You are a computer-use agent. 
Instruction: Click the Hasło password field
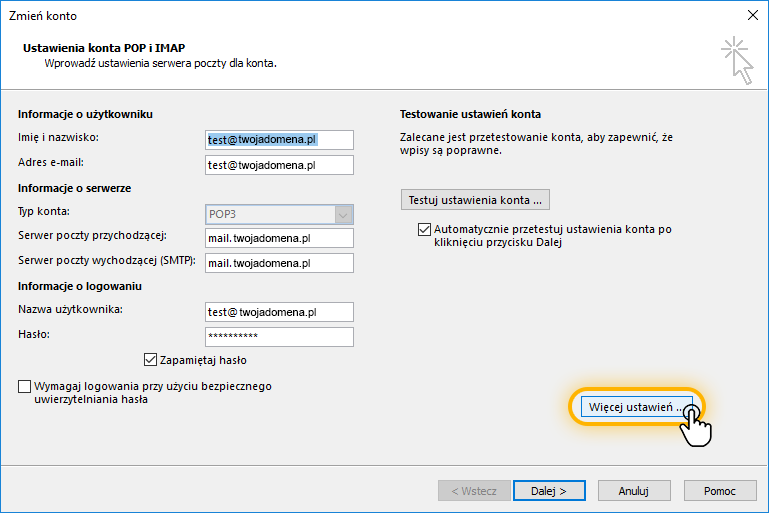tap(279, 337)
